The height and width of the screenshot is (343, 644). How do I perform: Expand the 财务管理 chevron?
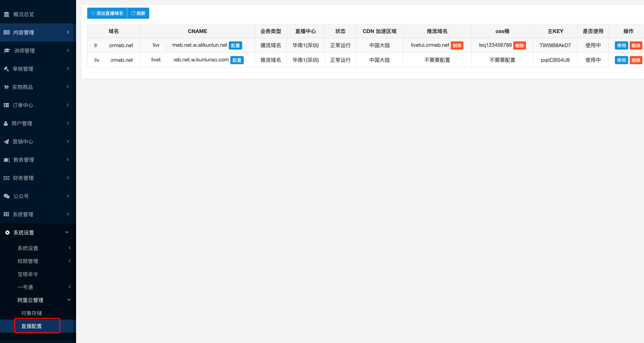[68, 178]
